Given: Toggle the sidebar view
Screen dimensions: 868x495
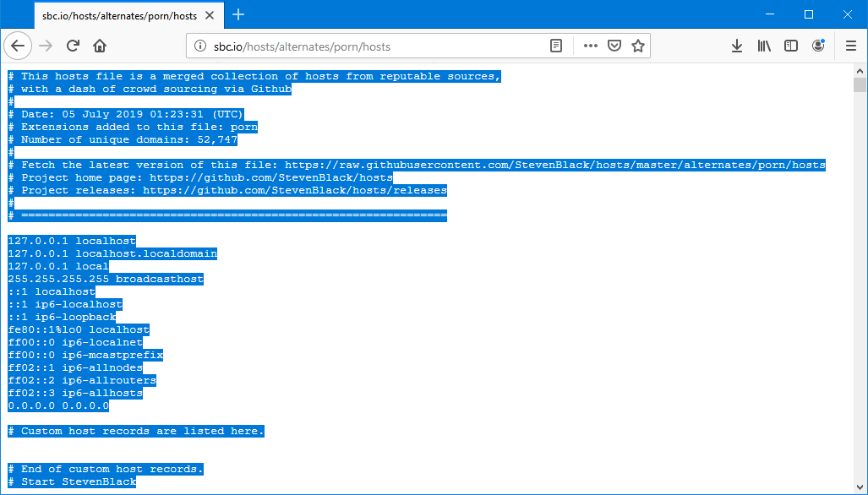Looking at the screenshot, I should tap(791, 46).
